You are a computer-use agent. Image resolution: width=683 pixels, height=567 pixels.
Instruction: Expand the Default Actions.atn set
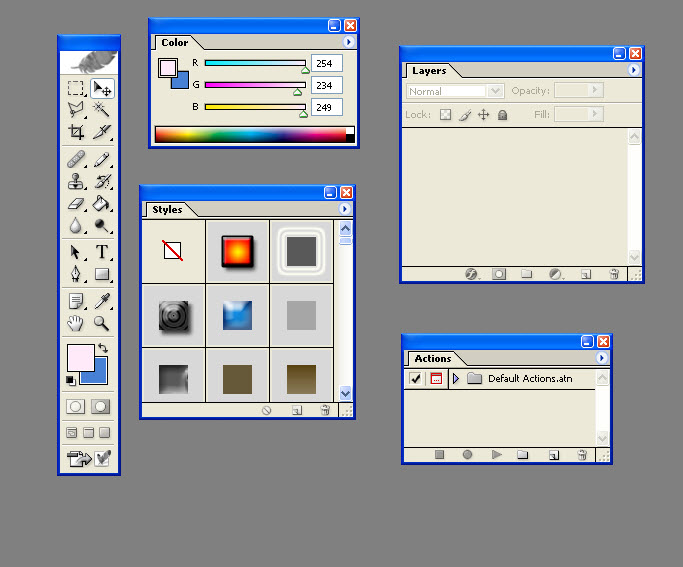(x=456, y=379)
